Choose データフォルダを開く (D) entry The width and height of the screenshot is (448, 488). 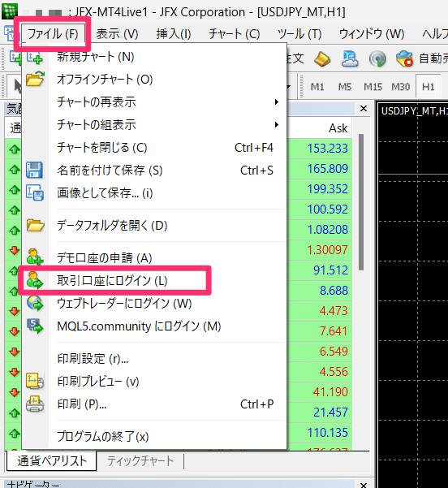click(154, 226)
